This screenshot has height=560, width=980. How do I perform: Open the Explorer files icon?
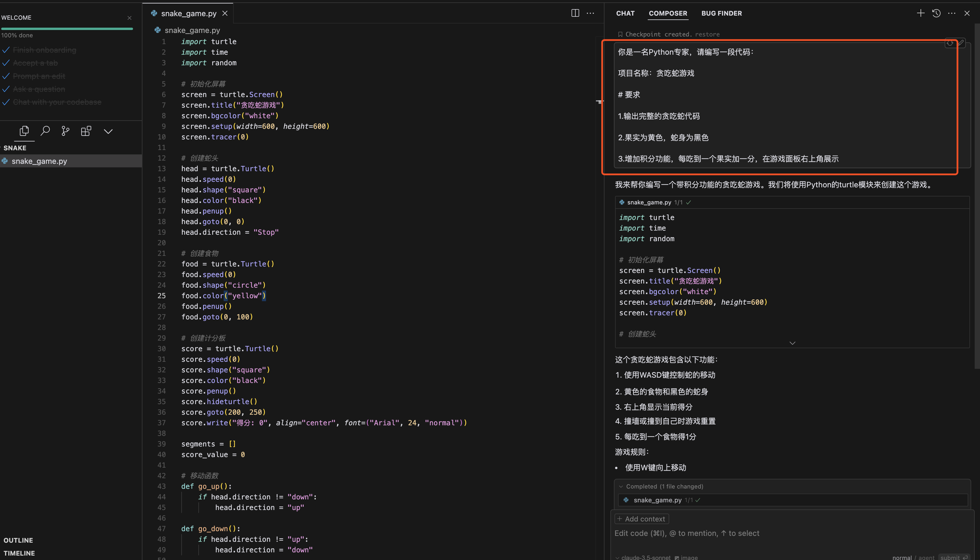coord(24,131)
